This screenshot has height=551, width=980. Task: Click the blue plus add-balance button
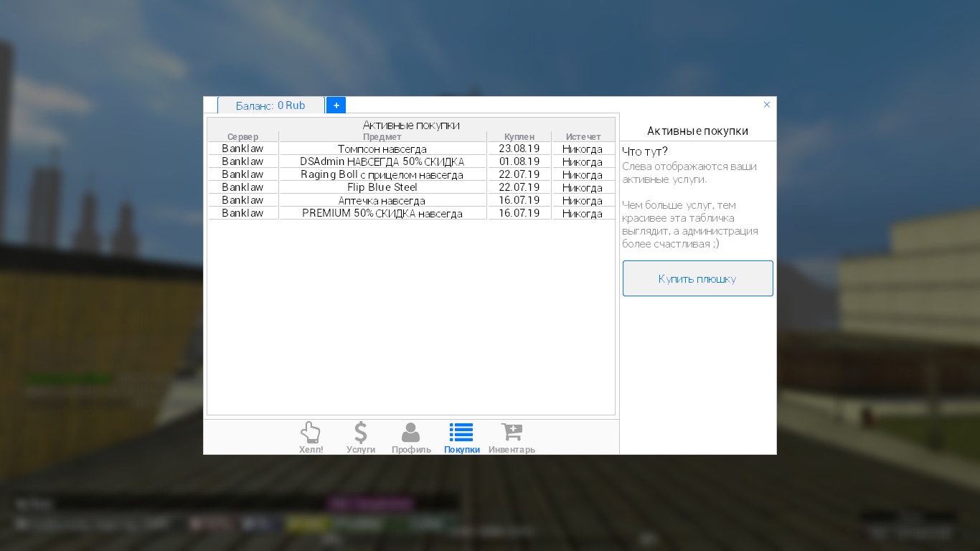pyautogui.click(x=336, y=105)
